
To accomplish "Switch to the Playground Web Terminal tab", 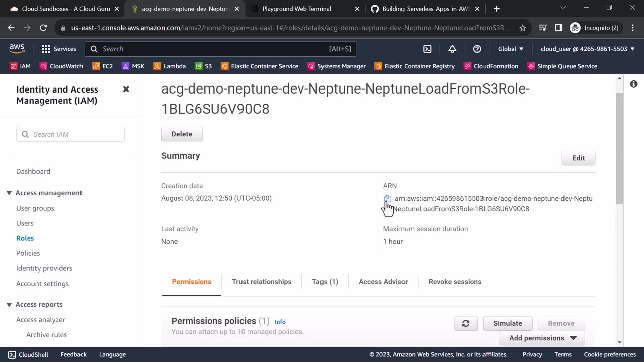I will pos(304,9).
